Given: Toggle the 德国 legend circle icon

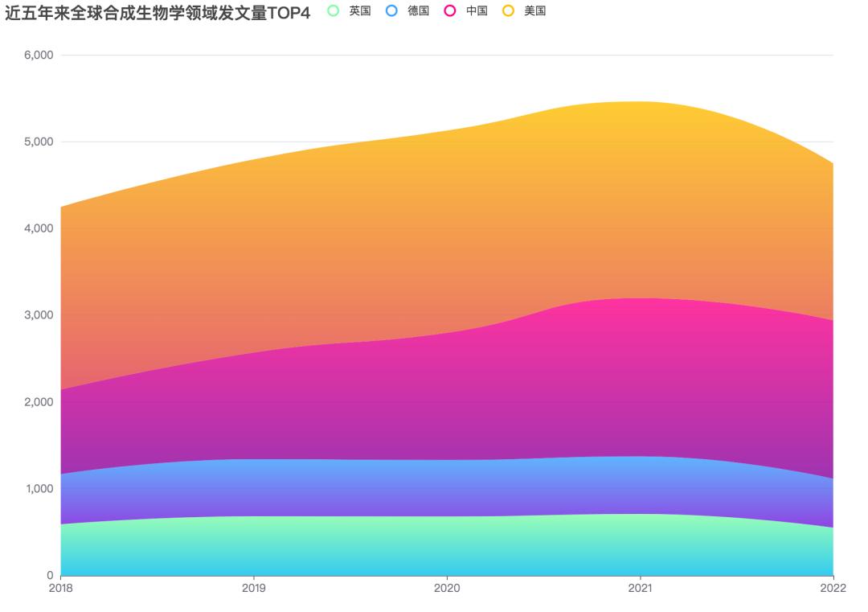Looking at the screenshot, I should 391,10.
